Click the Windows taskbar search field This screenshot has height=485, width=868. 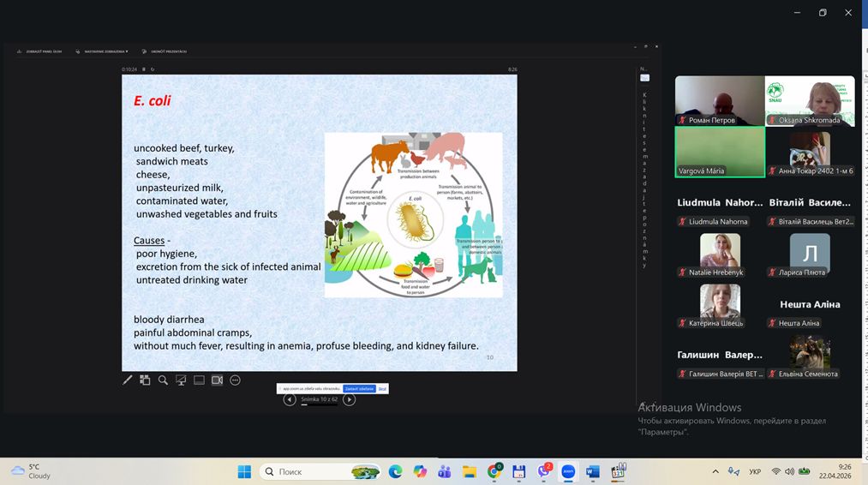pos(308,471)
